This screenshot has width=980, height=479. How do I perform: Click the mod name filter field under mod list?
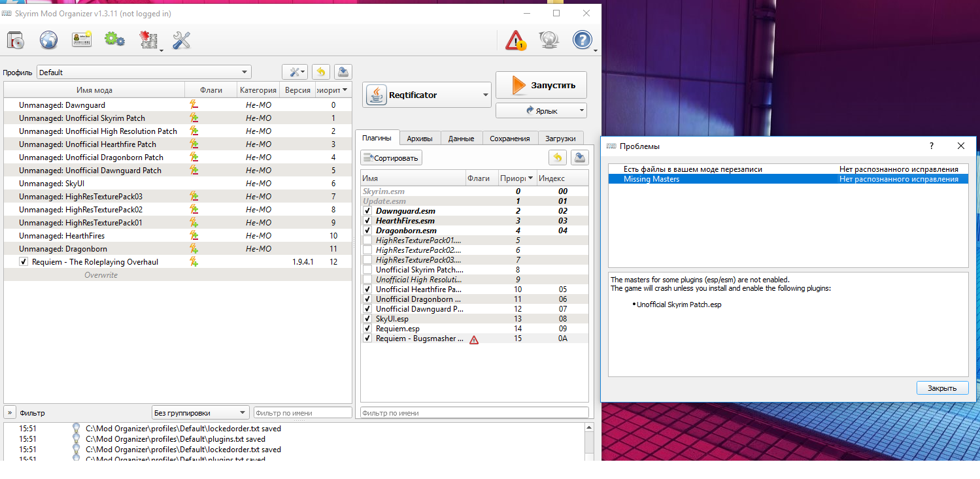pos(303,413)
